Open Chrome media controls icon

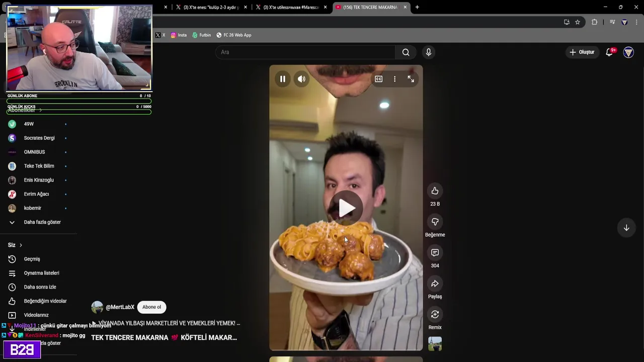coord(612,22)
